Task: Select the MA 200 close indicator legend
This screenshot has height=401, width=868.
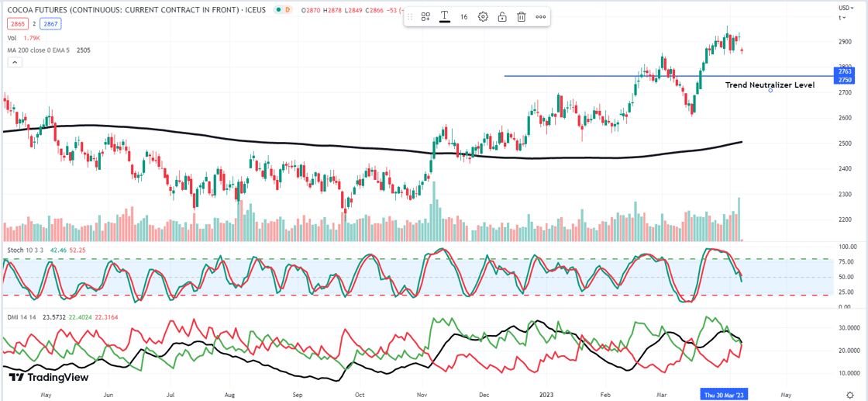Action: pos(49,50)
